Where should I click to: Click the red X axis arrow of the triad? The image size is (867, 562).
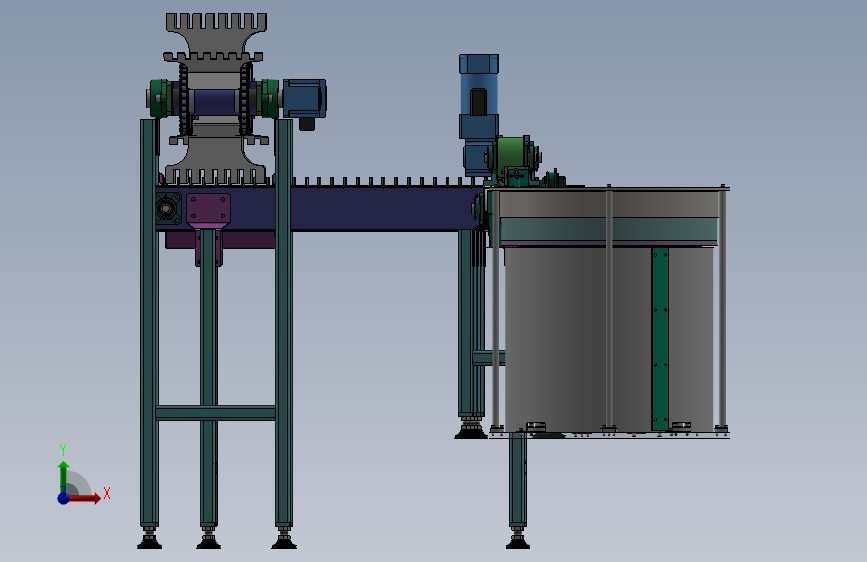[84, 498]
